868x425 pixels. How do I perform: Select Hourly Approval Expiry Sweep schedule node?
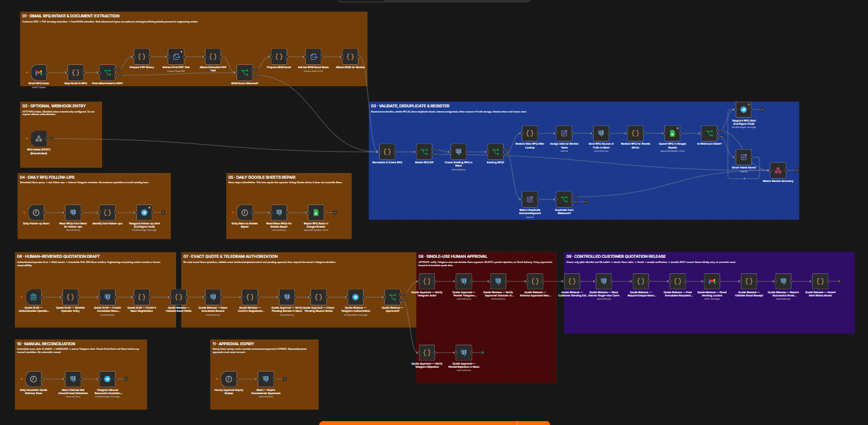click(229, 379)
